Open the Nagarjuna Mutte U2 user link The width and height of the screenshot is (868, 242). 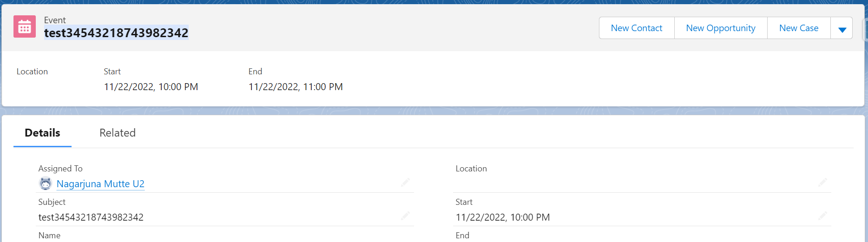[x=100, y=184]
